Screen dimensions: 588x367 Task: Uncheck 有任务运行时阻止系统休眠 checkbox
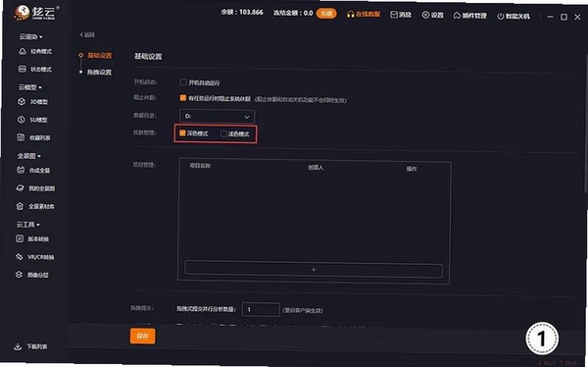click(x=183, y=98)
